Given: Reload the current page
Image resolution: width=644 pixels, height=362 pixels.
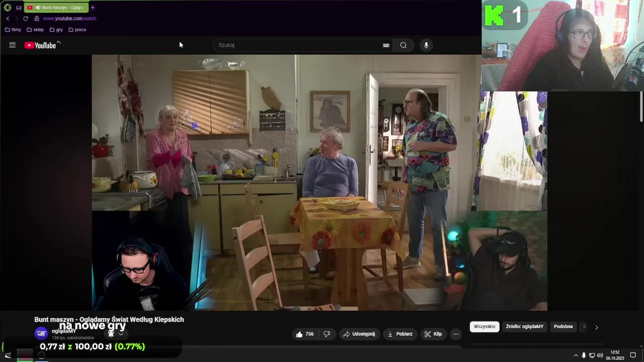Looking at the screenshot, I should [26, 19].
